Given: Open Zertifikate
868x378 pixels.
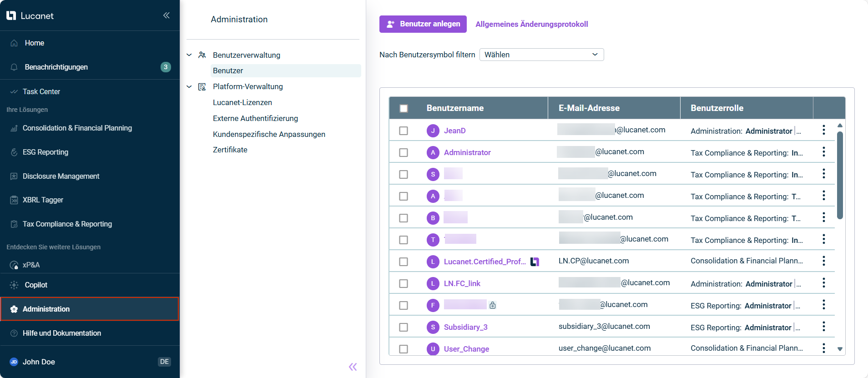Looking at the screenshot, I should [x=230, y=150].
